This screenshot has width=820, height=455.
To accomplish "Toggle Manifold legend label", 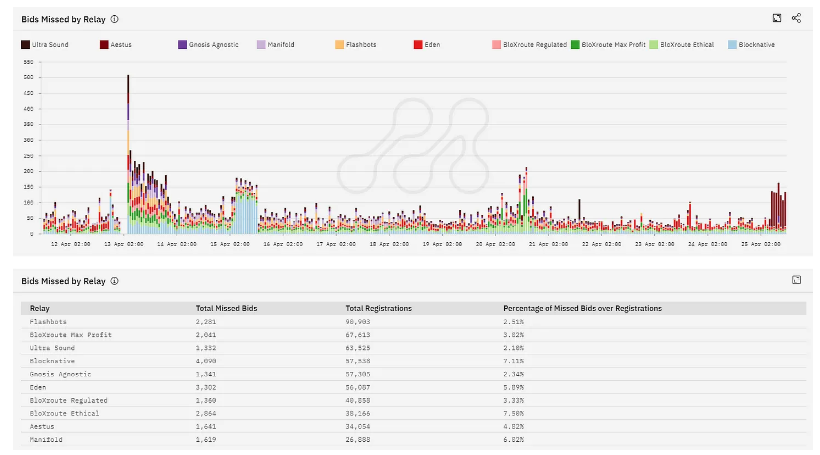I will click(x=281, y=44).
